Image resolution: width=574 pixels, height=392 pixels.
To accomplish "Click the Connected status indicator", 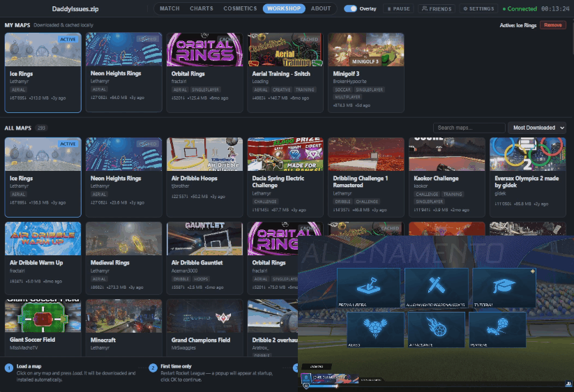I will 520,8.
